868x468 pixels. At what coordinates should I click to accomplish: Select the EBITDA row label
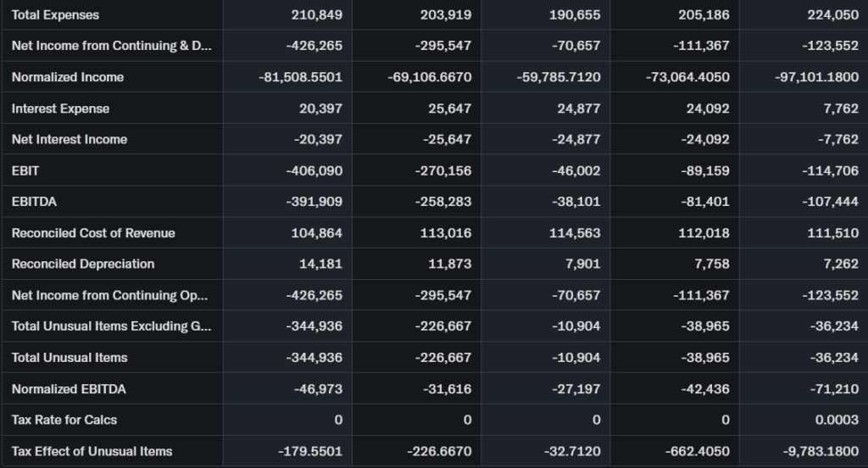(x=35, y=202)
